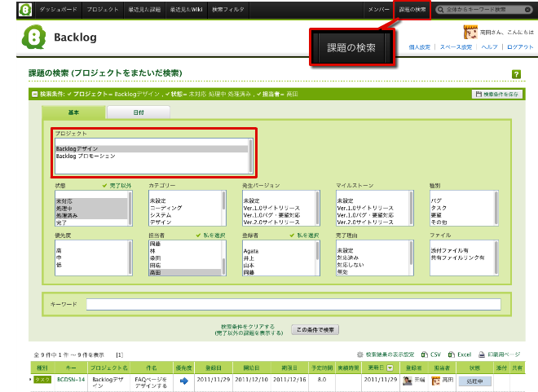This screenshot has width=538, height=392.
Task: Click 処理中 status badge in result row
Action: click(x=475, y=381)
